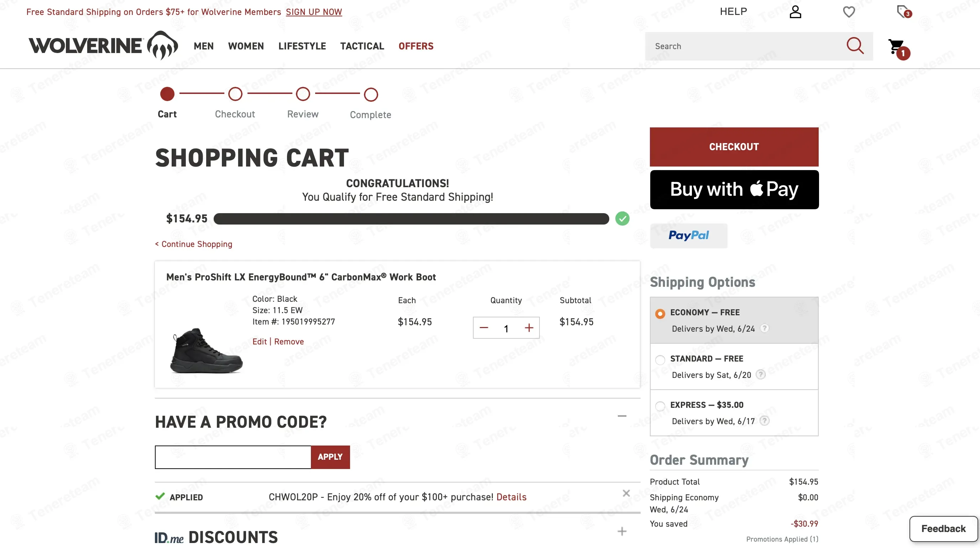Click the Review step circle
Screen dimensions: 980x548
(x=303, y=94)
